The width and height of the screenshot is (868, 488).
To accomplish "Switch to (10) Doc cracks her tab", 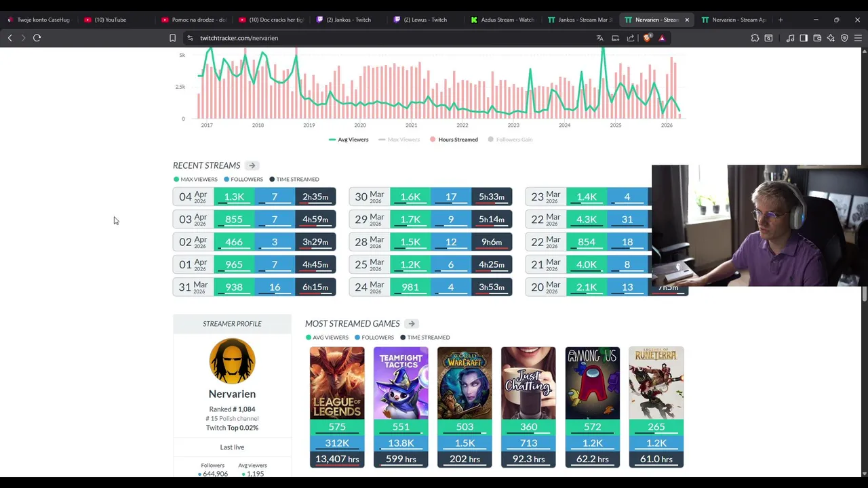I will pos(271,20).
